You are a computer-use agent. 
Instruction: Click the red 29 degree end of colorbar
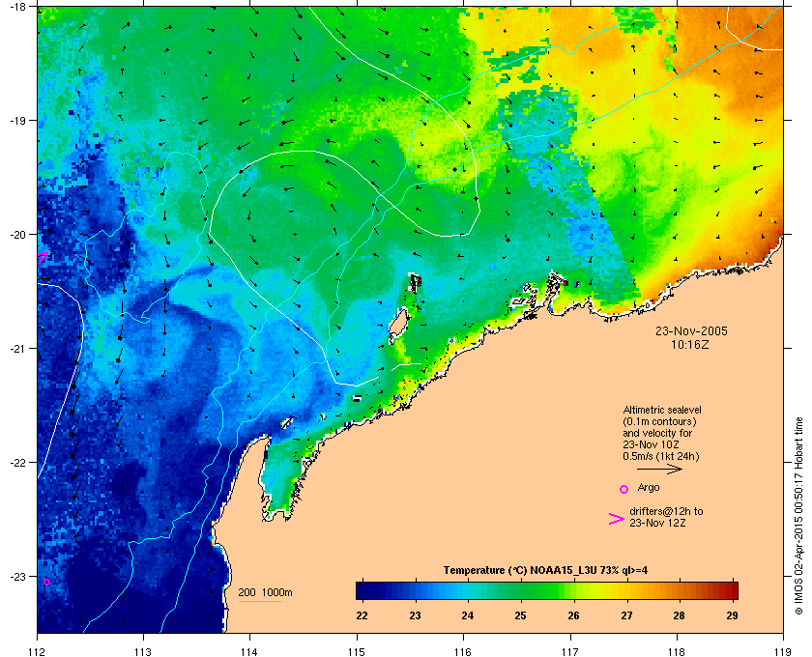click(733, 590)
